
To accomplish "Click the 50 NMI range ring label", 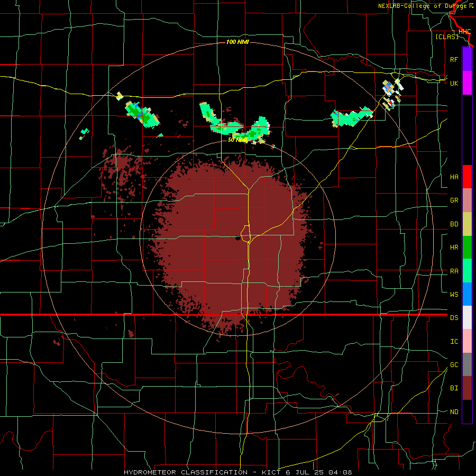I will 237,140.
